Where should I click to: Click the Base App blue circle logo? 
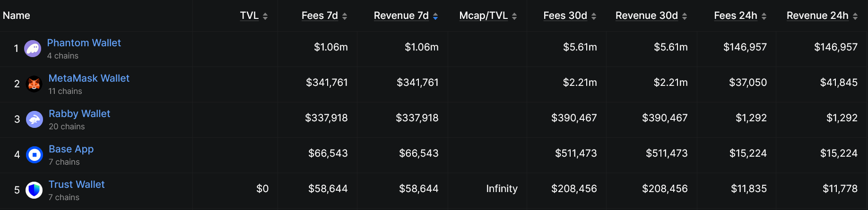(34, 155)
